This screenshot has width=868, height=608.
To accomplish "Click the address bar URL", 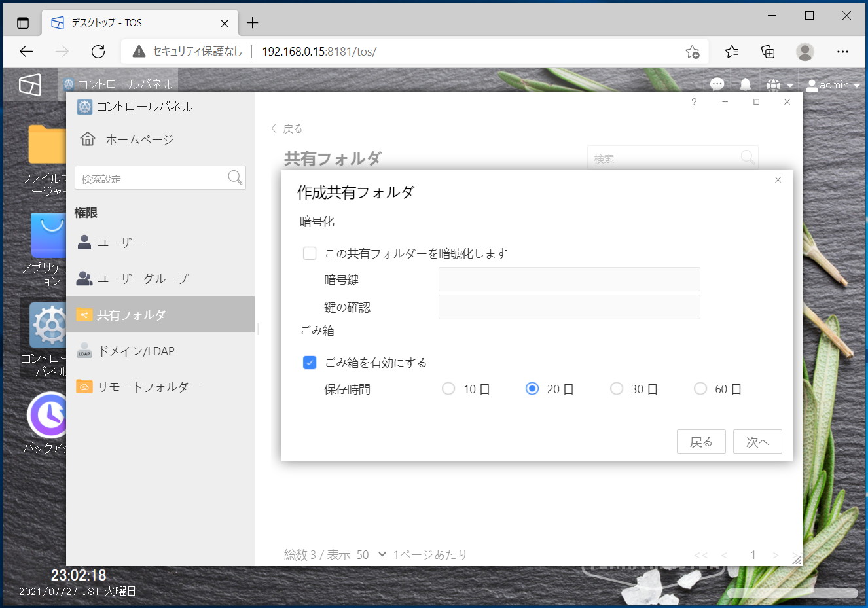I will coord(319,52).
